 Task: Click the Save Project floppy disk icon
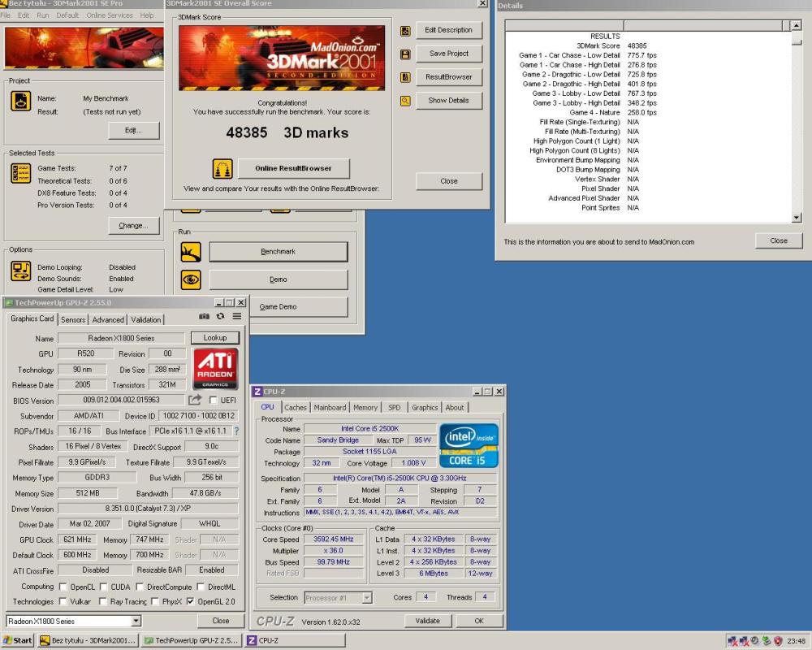[405, 54]
